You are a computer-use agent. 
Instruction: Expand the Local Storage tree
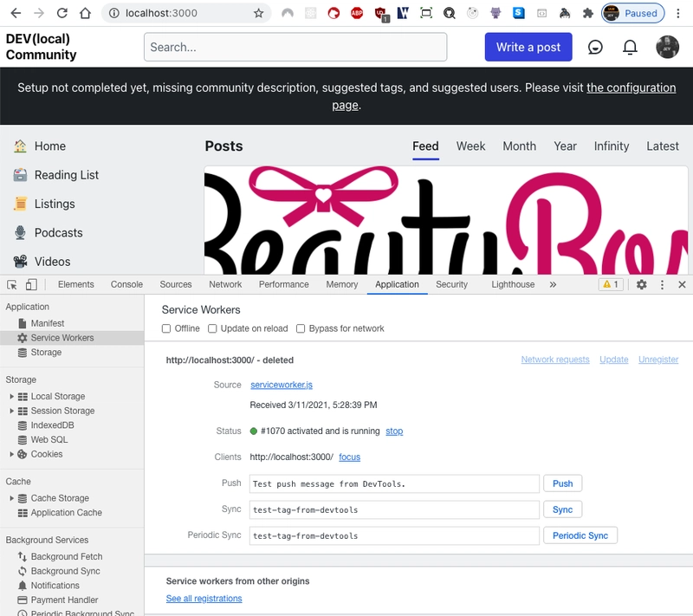click(12, 397)
